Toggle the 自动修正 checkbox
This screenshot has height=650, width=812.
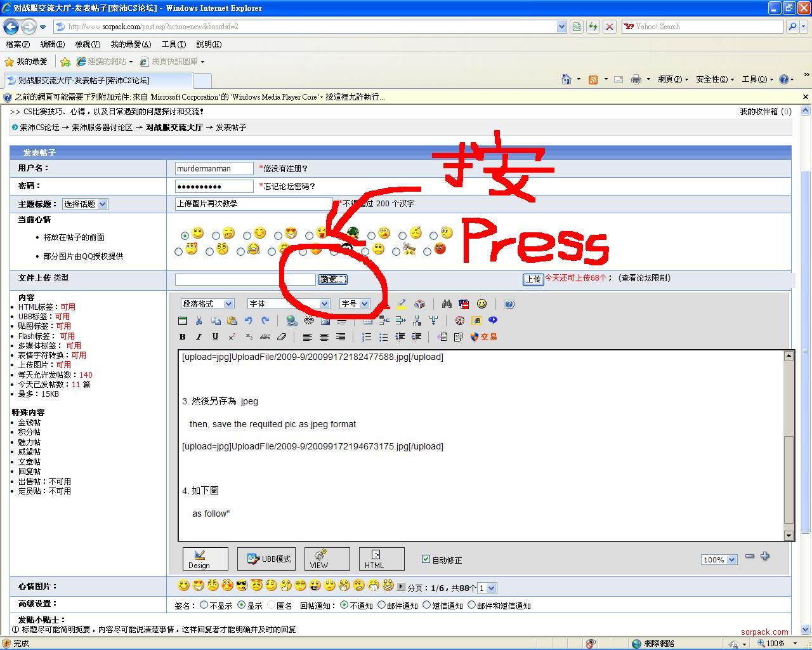426,559
